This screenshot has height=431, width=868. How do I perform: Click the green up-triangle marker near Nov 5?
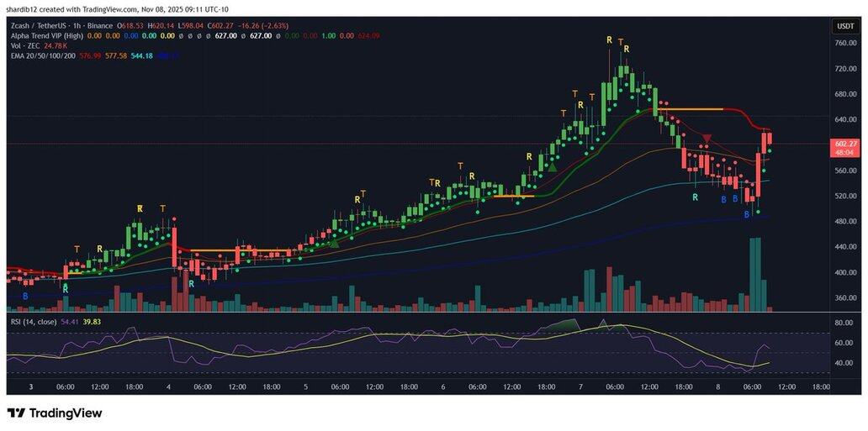(x=334, y=244)
